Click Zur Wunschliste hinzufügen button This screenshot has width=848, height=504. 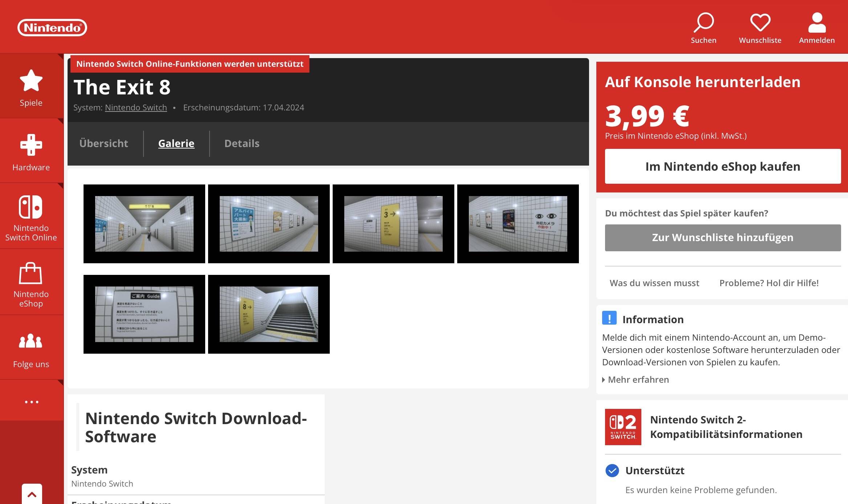coord(723,237)
